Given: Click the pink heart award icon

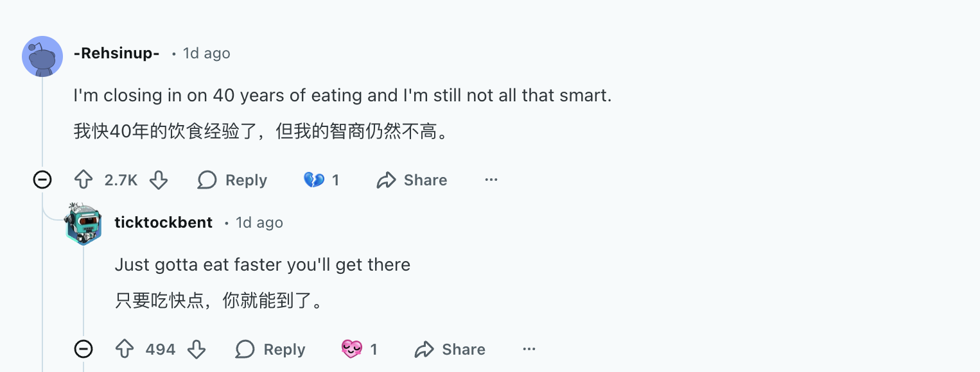Looking at the screenshot, I should (352, 350).
